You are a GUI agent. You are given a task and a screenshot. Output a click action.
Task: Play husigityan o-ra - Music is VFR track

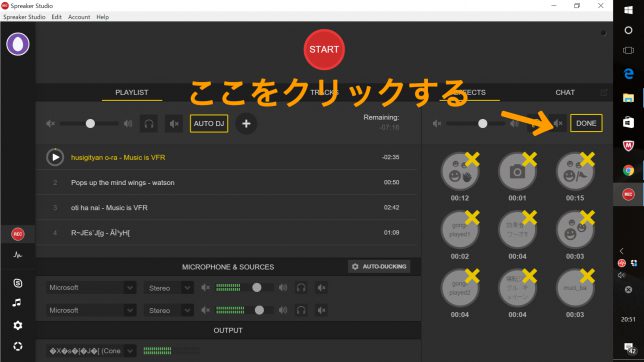click(55, 157)
